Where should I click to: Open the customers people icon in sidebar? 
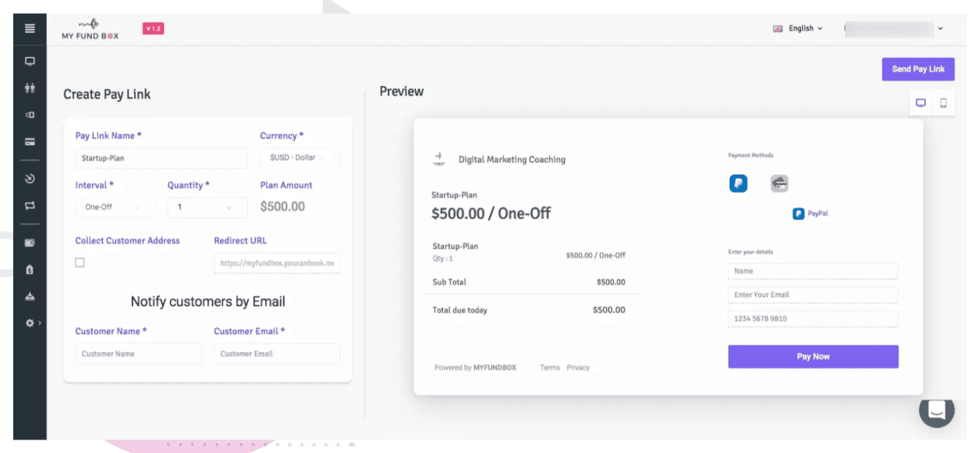pos(30,88)
